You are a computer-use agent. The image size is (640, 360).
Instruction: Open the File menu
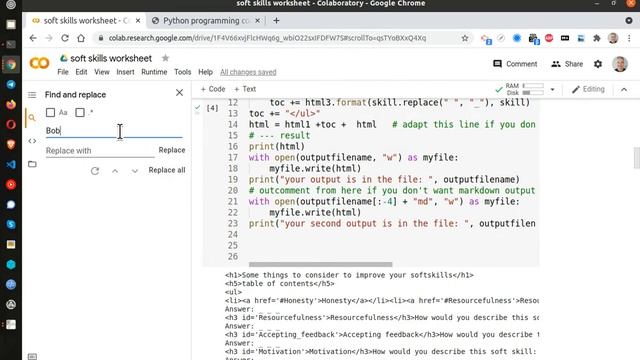point(63,72)
